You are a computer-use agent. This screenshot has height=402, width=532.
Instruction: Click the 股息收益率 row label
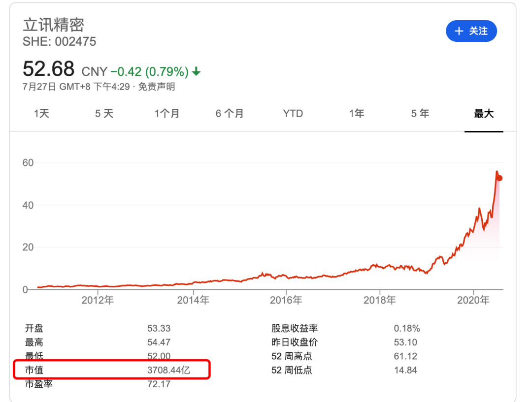pyautogui.click(x=295, y=329)
